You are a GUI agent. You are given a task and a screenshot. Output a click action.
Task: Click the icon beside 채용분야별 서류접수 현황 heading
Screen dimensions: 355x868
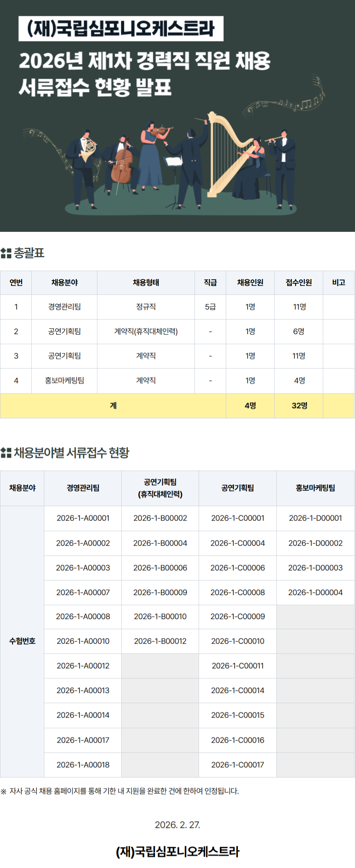point(6,453)
